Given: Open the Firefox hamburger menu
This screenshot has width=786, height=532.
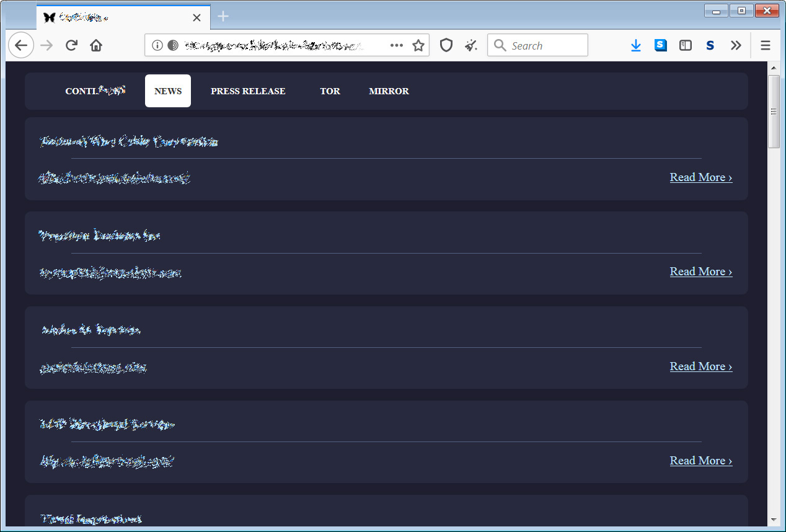Looking at the screenshot, I should (x=766, y=45).
